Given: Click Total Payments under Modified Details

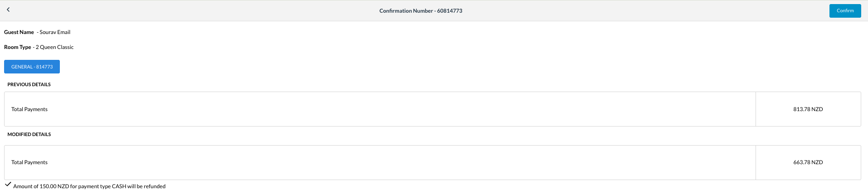Looking at the screenshot, I should [x=29, y=162].
